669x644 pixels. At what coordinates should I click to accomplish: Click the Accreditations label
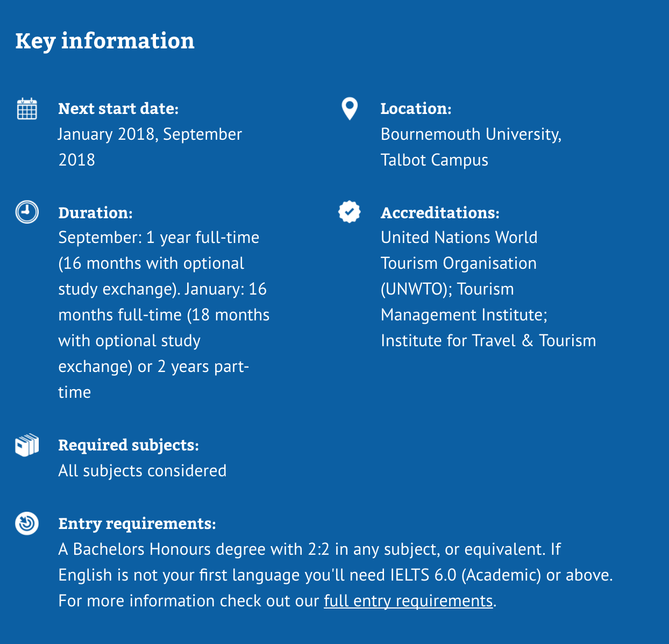pos(440,213)
